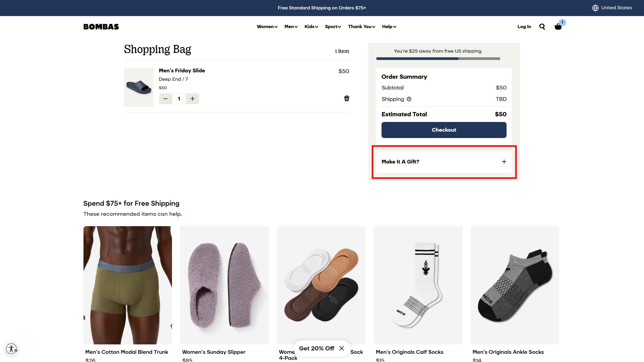Image resolution: width=644 pixels, height=362 pixels.
Task: Increase slide quantity with plus icon
Action: pos(192,99)
